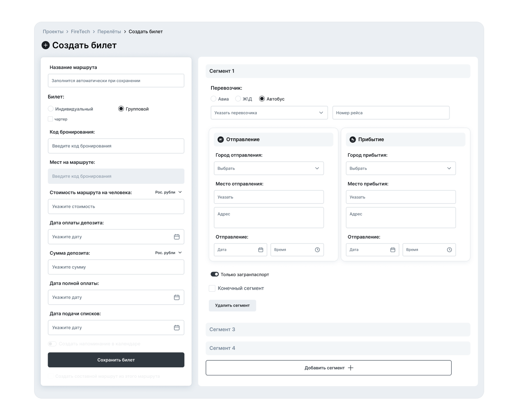Click calendar icon in arrival date field
The width and height of the screenshot is (519, 420).
pyautogui.click(x=393, y=250)
